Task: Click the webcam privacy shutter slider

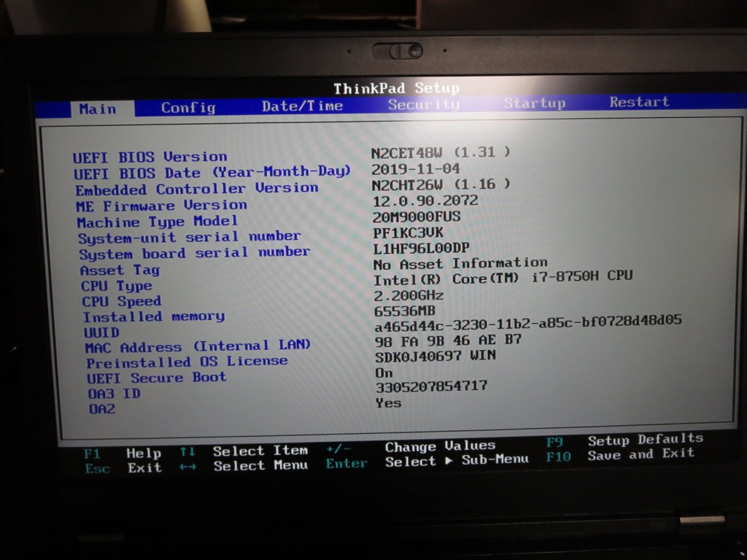Action: [x=397, y=51]
